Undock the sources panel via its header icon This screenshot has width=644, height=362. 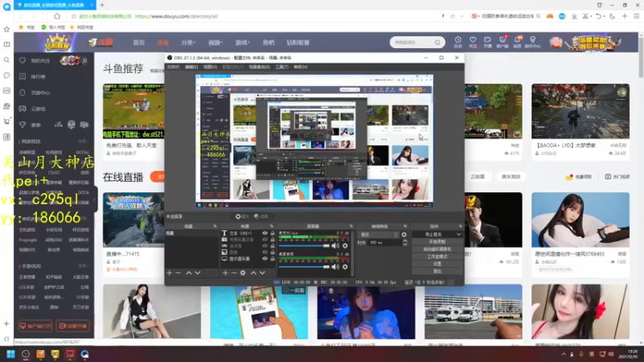271,226
